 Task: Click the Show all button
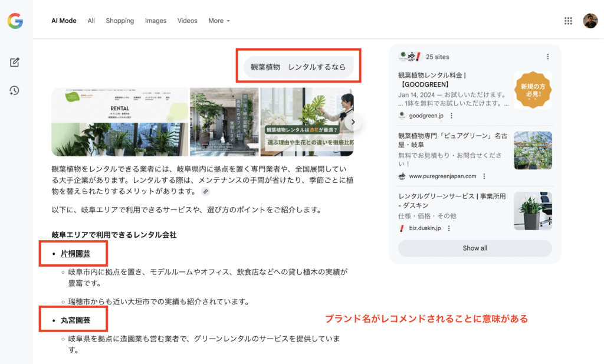474,248
